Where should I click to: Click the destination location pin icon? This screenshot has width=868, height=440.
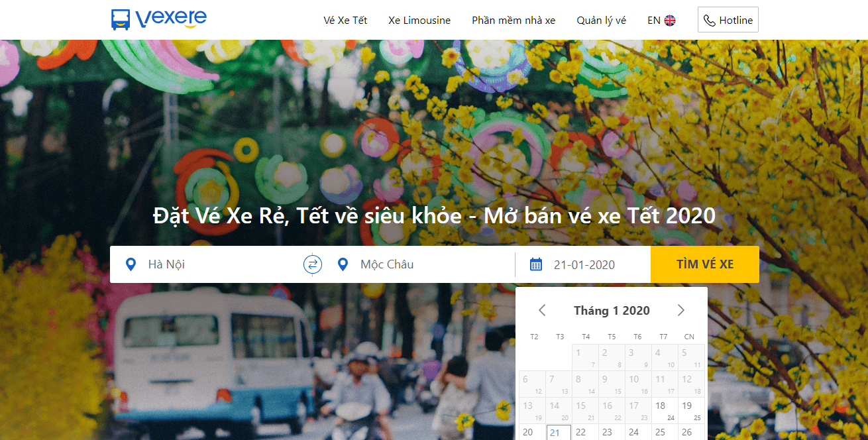[x=343, y=264]
